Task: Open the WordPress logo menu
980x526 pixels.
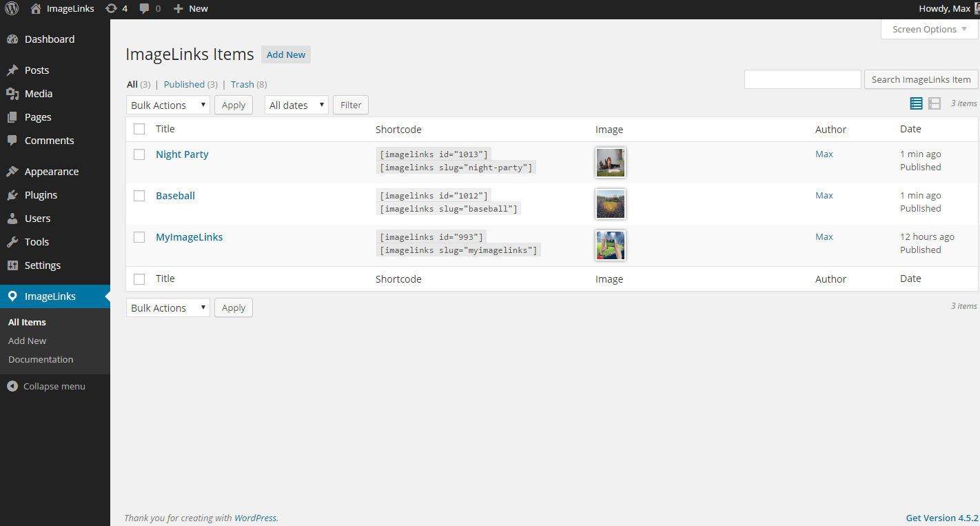Action: [11, 8]
